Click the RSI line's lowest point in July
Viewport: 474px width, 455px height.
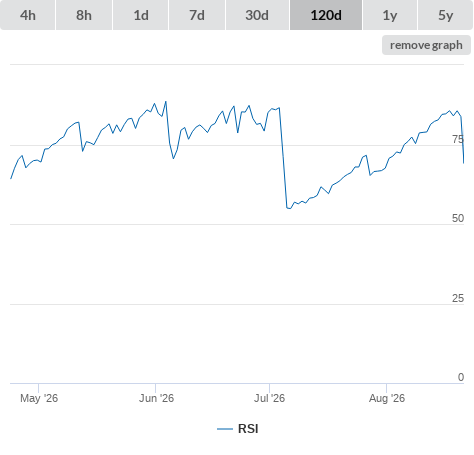point(289,208)
